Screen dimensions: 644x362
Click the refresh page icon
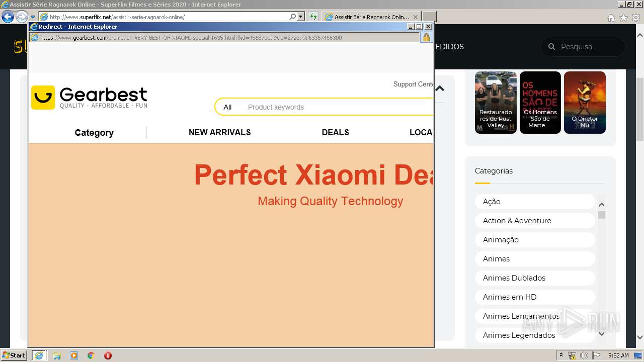pos(313,17)
